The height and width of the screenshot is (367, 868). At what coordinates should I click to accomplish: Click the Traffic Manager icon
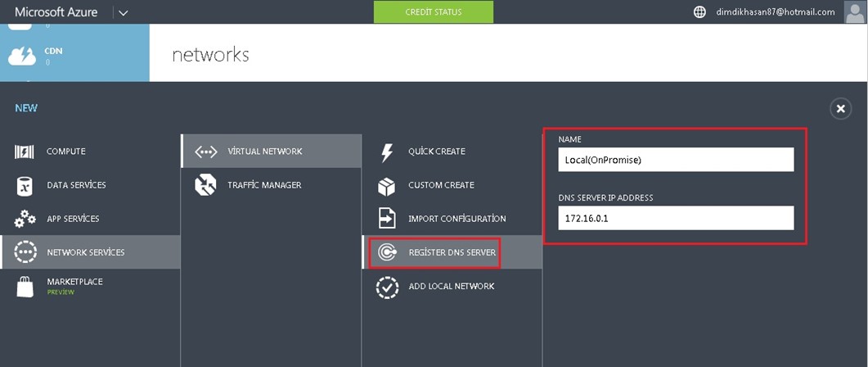205,185
